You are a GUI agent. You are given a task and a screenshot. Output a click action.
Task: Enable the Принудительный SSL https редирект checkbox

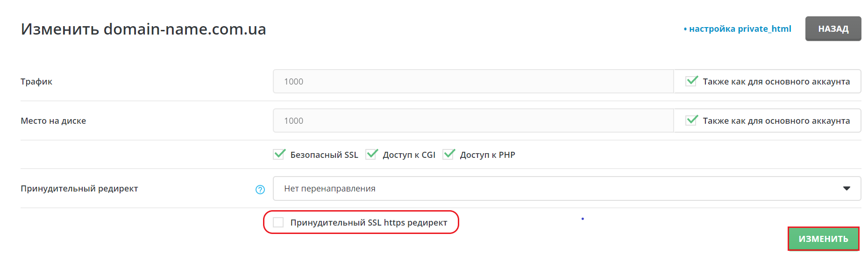(278, 222)
